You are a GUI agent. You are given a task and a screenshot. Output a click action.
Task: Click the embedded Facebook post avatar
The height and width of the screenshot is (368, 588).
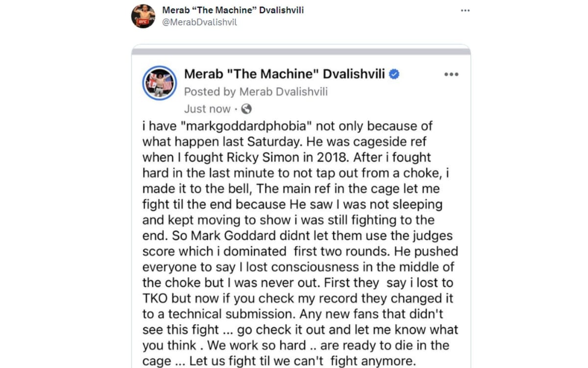point(159,83)
